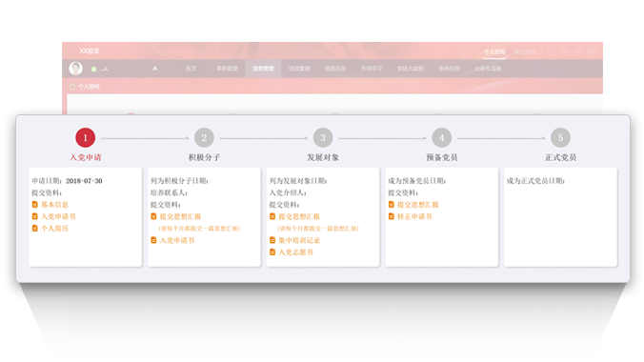
Task: Switch to the 个人空间 top tab
Action: tap(494, 52)
